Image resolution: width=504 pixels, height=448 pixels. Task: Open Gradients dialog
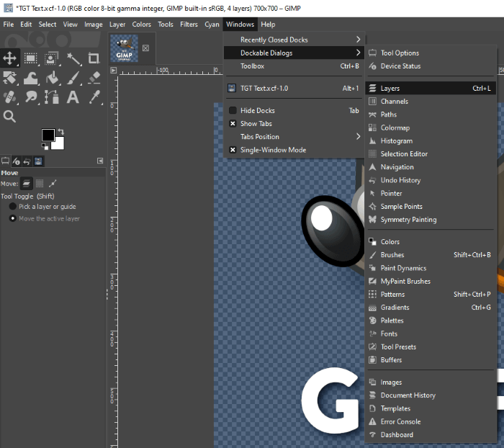pyautogui.click(x=431, y=308)
